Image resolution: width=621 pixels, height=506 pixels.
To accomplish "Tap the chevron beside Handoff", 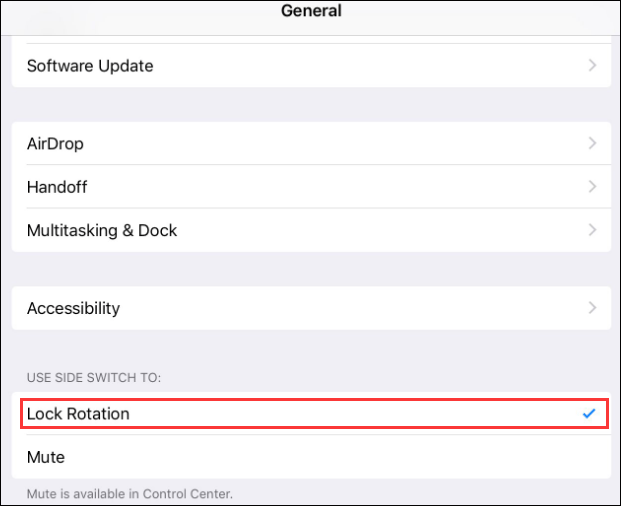I will (592, 187).
